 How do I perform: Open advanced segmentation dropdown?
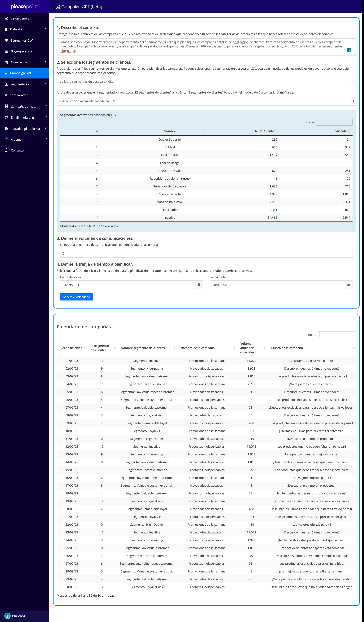206,101
